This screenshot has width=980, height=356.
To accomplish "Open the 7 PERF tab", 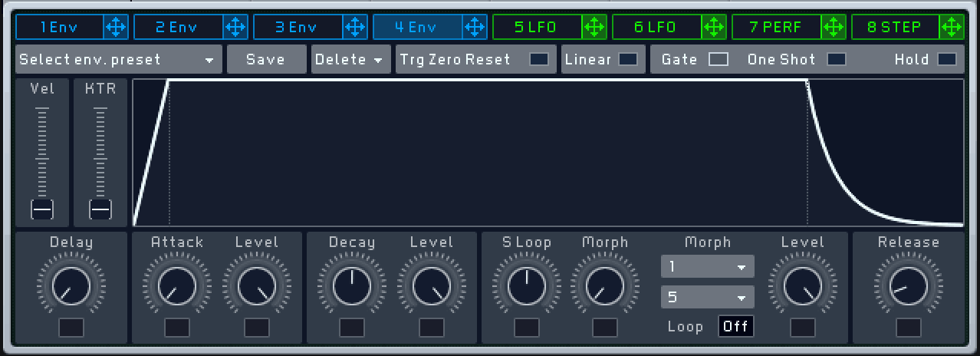I will (777, 28).
